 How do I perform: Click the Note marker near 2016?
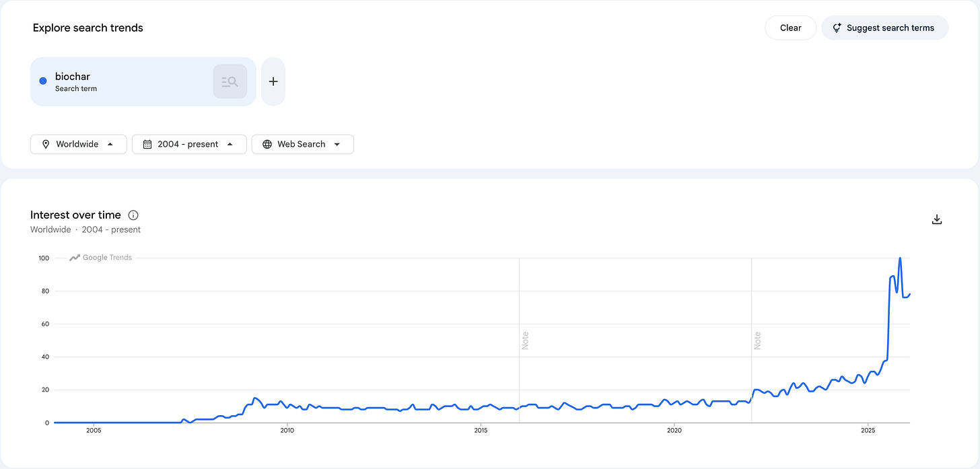[x=525, y=340]
